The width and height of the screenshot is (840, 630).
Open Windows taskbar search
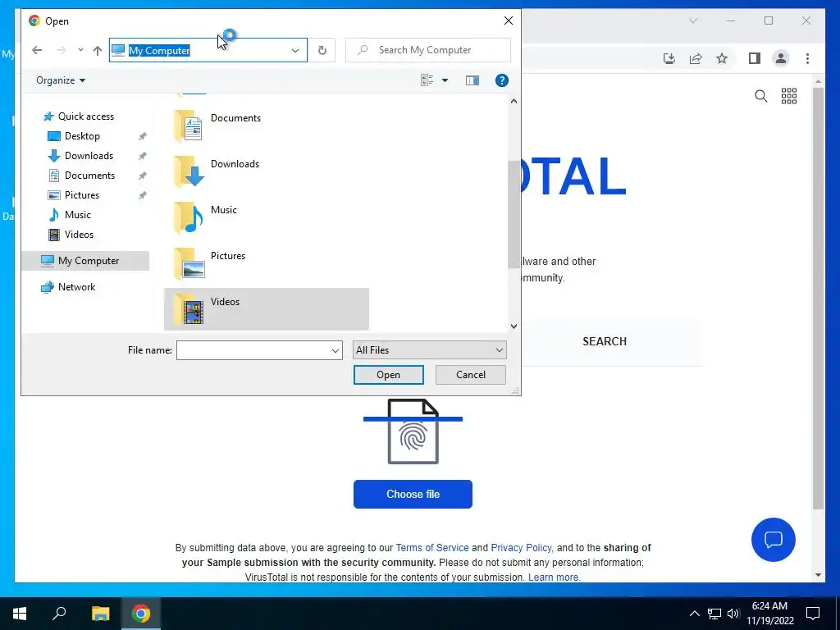(59, 614)
